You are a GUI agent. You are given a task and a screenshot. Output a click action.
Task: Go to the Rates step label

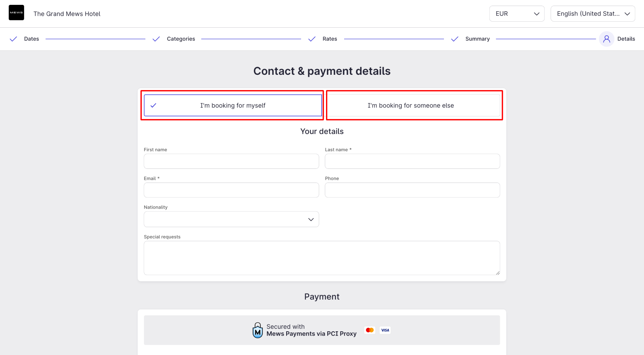330,39
